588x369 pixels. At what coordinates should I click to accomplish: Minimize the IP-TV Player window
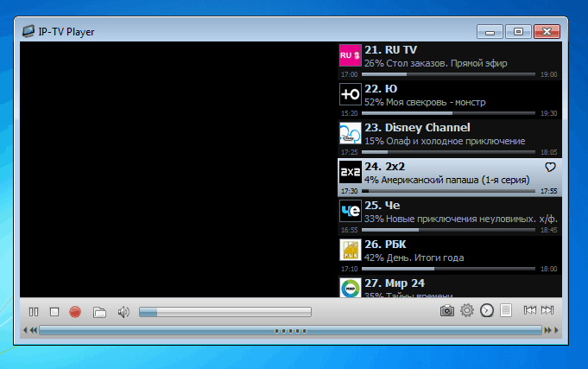(x=490, y=31)
